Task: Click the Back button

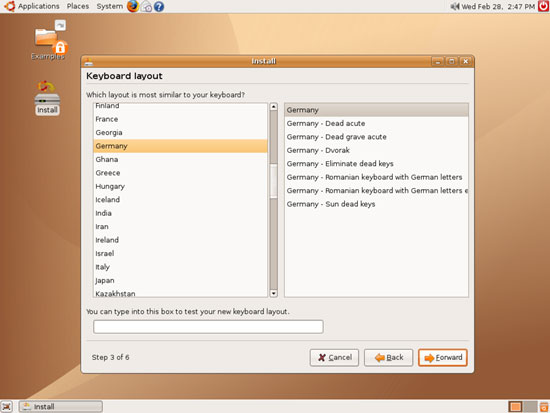Action: click(x=388, y=358)
